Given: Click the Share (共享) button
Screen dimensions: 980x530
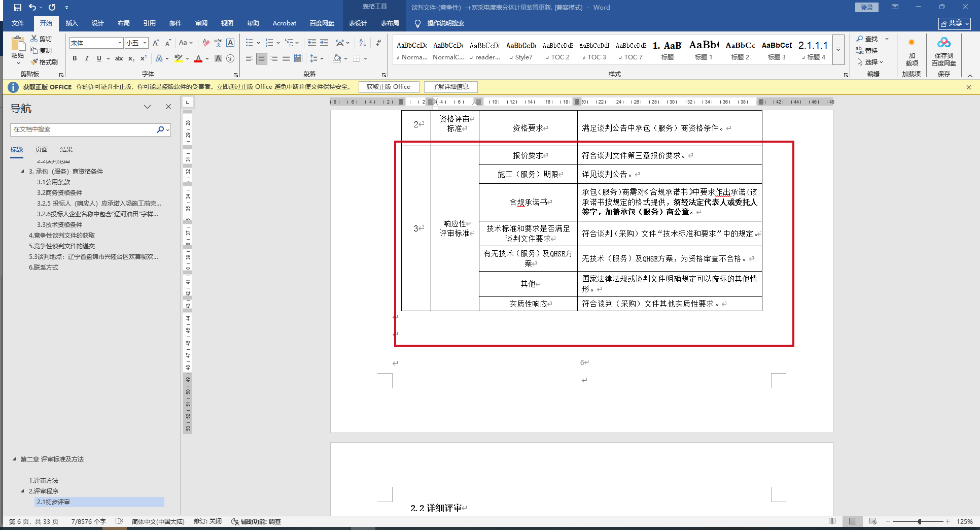Looking at the screenshot, I should [955, 23].
